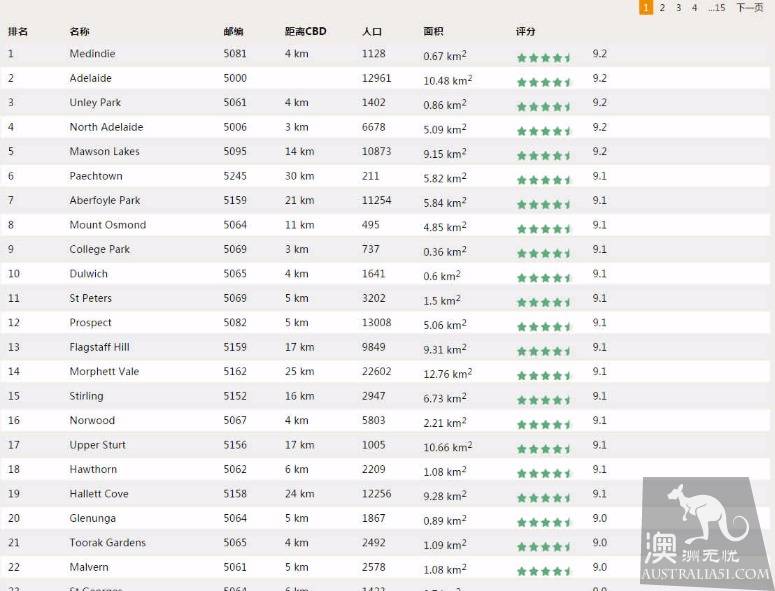Select postcode 5081 cell

click(x=235, y=54)
